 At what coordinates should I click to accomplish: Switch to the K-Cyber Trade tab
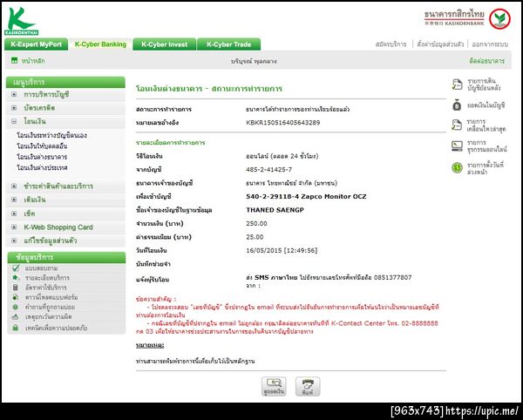pos(228,44)
